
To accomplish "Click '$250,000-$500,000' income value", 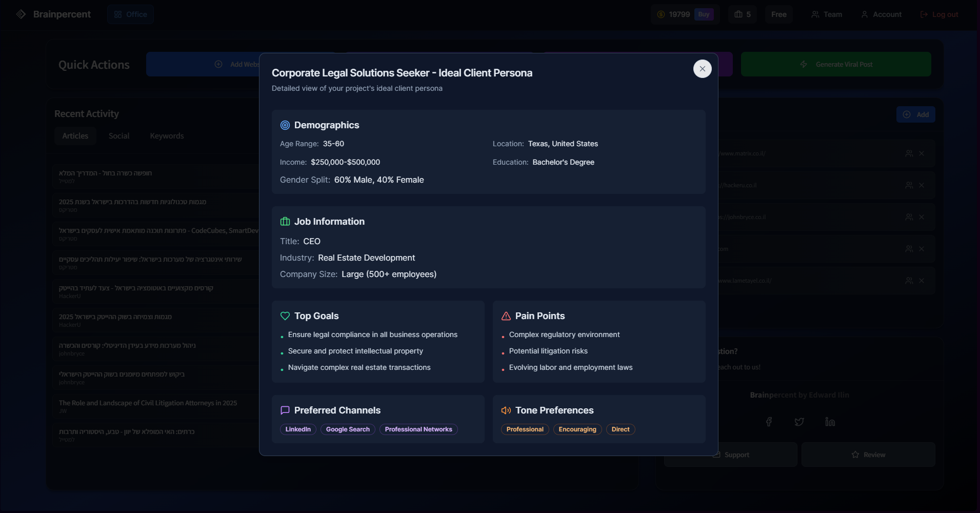I will point(346,162).
